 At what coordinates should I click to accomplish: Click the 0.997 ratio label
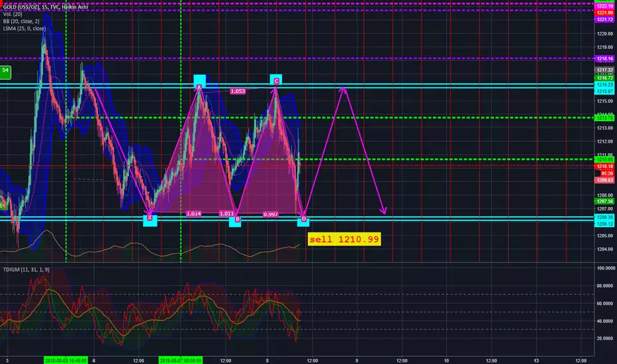[271, 214]
